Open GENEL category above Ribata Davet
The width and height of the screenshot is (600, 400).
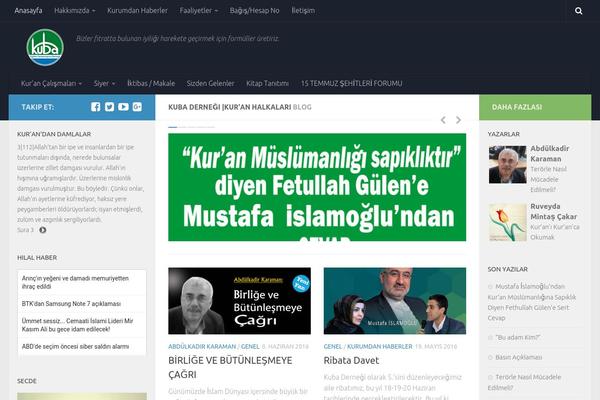coord(333,346)
